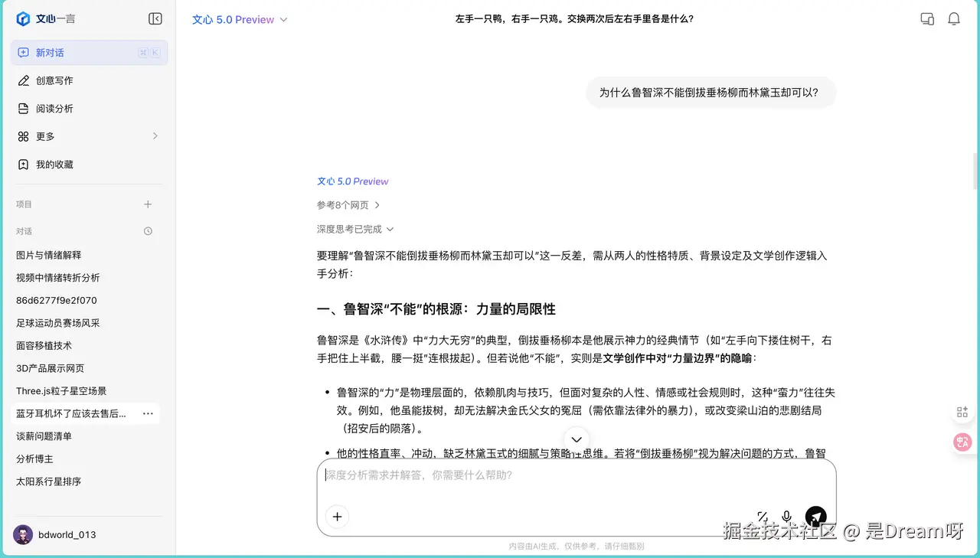Open the 对话 history clock icon
Image resolution: width=980 pixels, height=558 pixels.
[148, 231]
